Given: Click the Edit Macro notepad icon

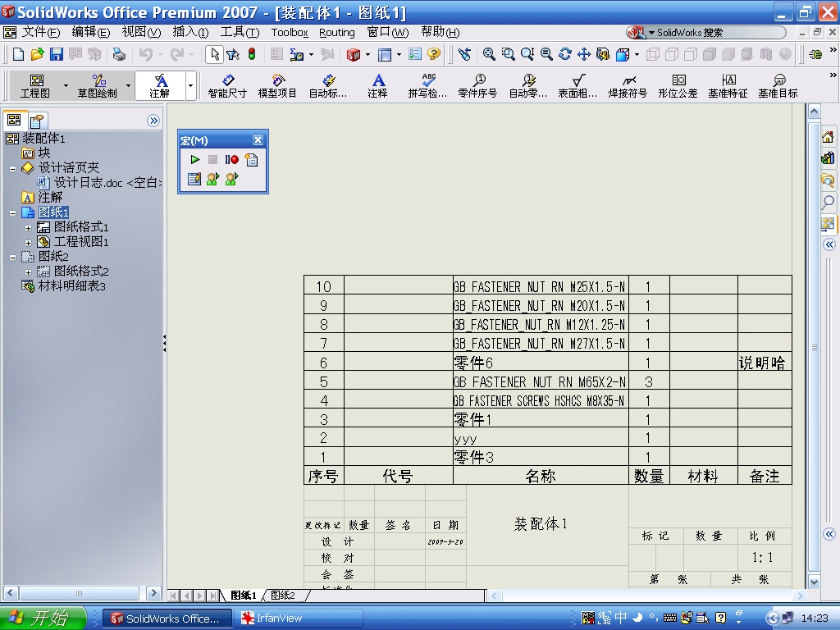Looking at the screenshot, I should (x=194, y=179).
